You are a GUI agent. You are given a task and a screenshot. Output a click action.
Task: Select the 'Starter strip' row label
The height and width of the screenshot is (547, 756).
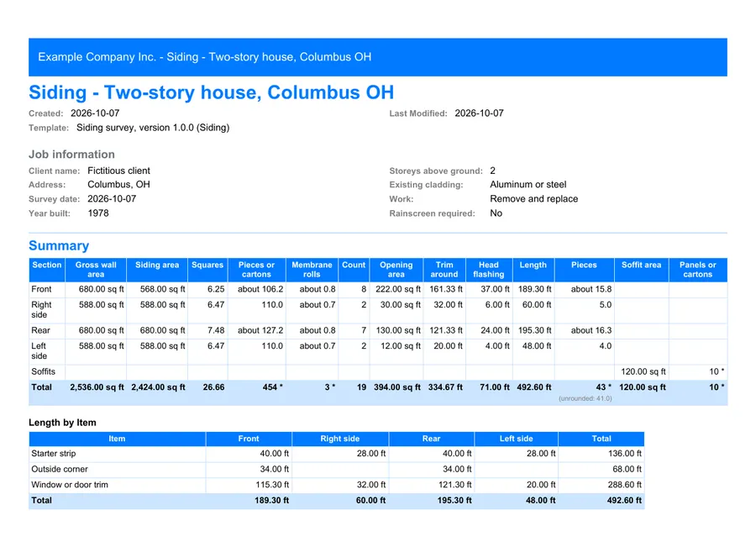coord(54,454)
